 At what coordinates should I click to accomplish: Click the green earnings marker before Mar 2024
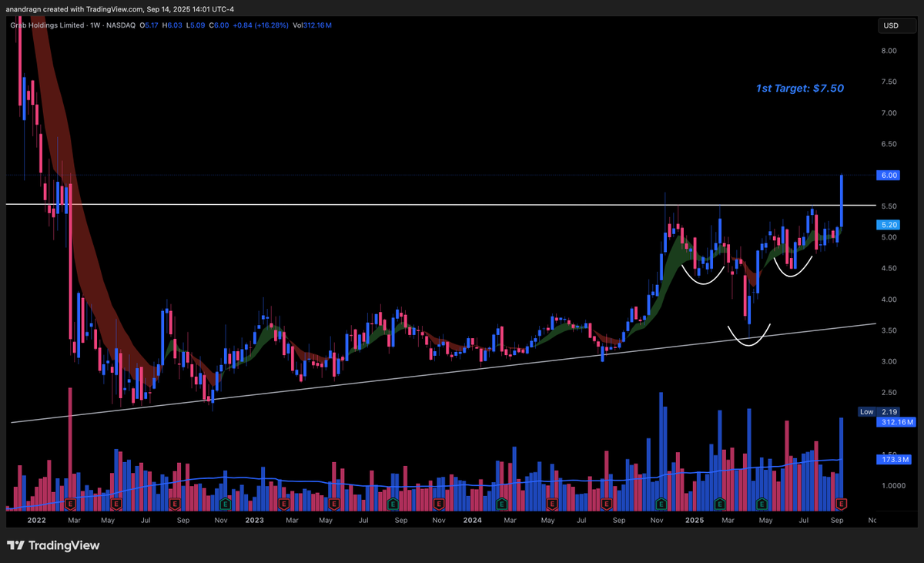(501, 503)
